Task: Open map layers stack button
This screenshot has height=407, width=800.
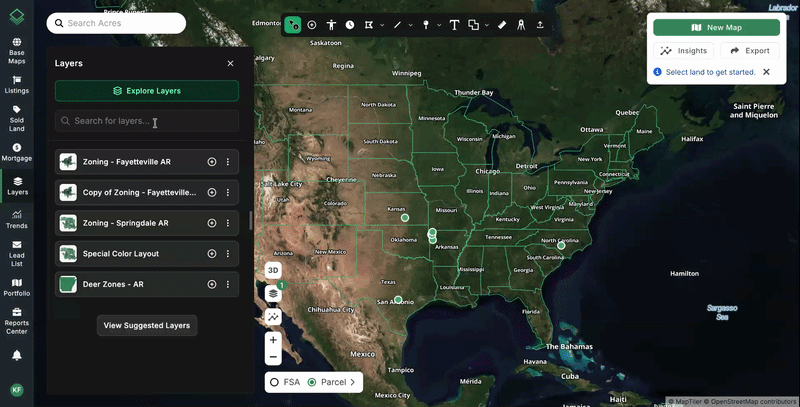Action: coord(273,294)
